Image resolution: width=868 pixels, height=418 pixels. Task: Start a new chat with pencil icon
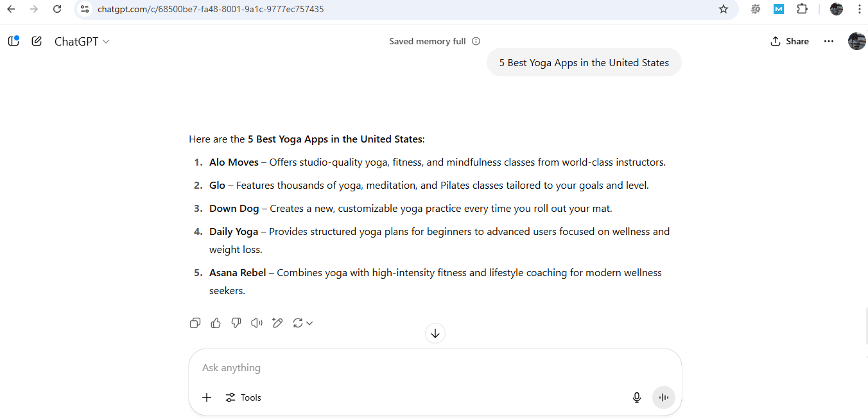click(x=37, y=41)
